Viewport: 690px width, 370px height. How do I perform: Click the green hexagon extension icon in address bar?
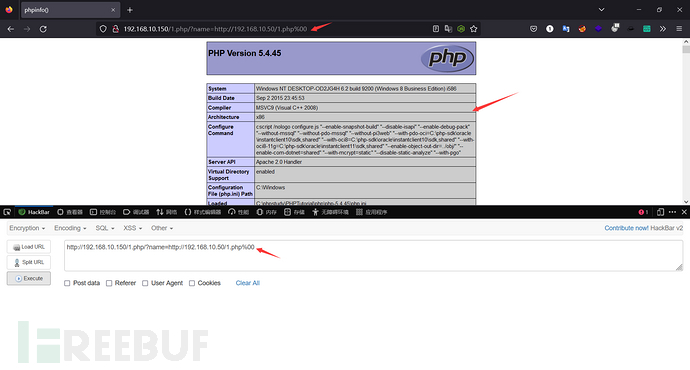click(x=461, y=29)
